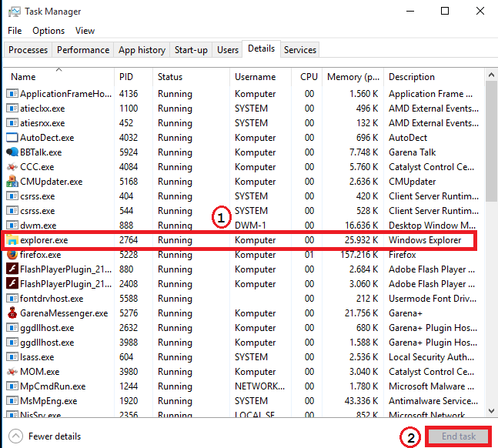The width and height of the screenshot is (498, 448).
Task: Select the dwm.exe process icon
Action: [x=12, y=226]
